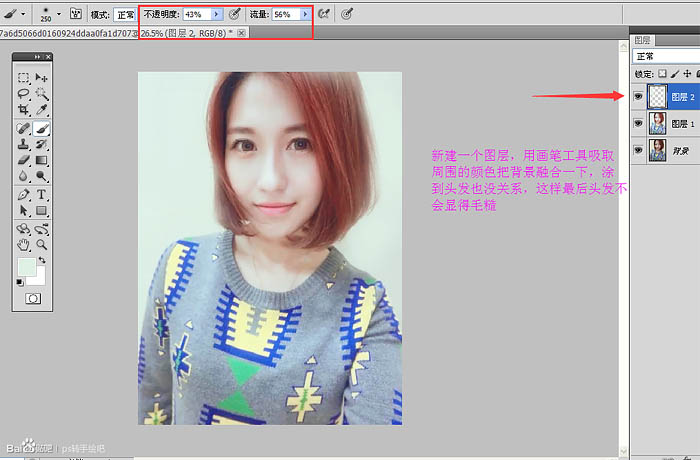Open the layer blend mode 正常 dropdown
700x460 pixels.
click(666, 56)
